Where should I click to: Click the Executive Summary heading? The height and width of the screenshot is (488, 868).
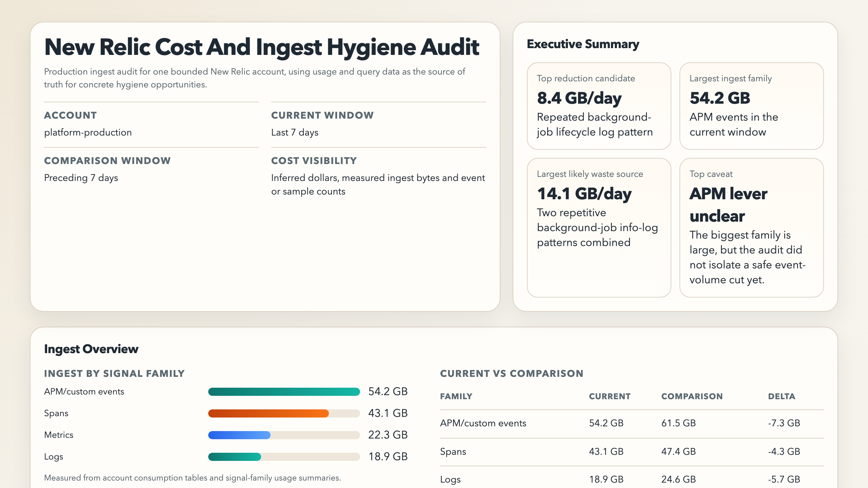click(x=583, y=44)
